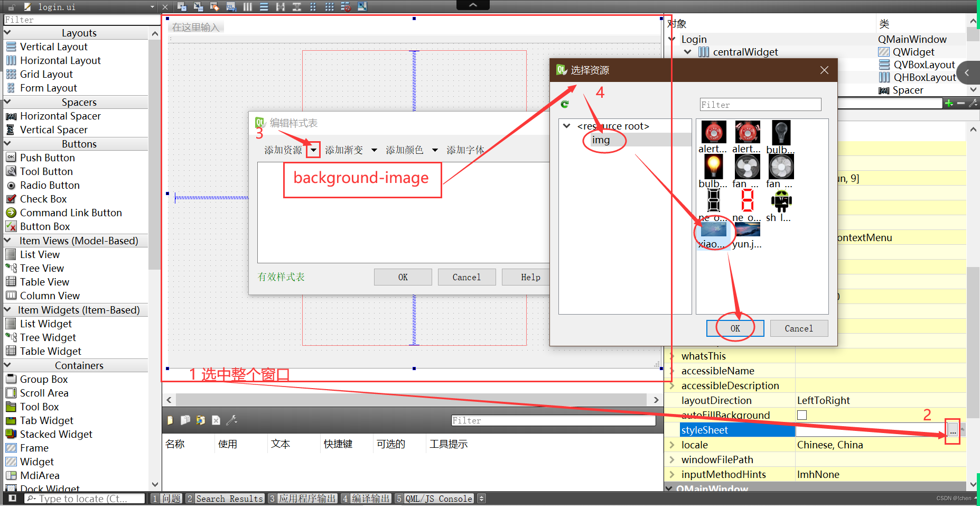This screenshot has width=980, height=506.
Task: Collapse the Containers category in widget box
Action: (7, 365)
